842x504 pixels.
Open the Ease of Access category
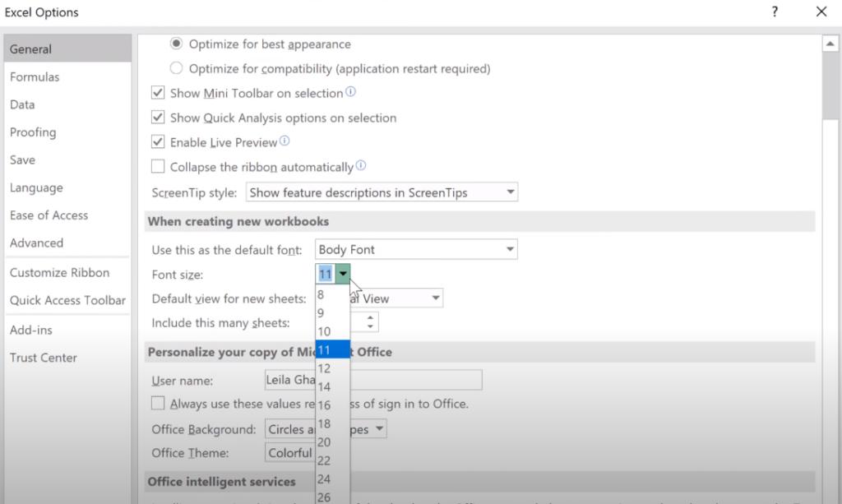click(x=67, y=215)
